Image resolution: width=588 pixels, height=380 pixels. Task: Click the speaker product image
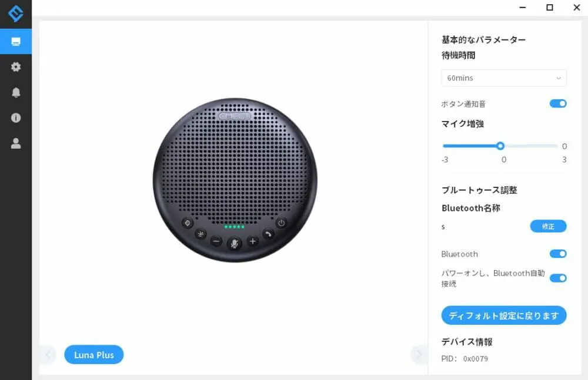tap(235, 180)
